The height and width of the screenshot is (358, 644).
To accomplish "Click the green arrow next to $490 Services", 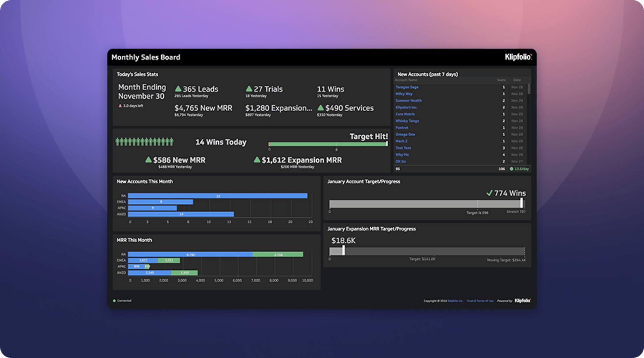I will pos(320,108).
